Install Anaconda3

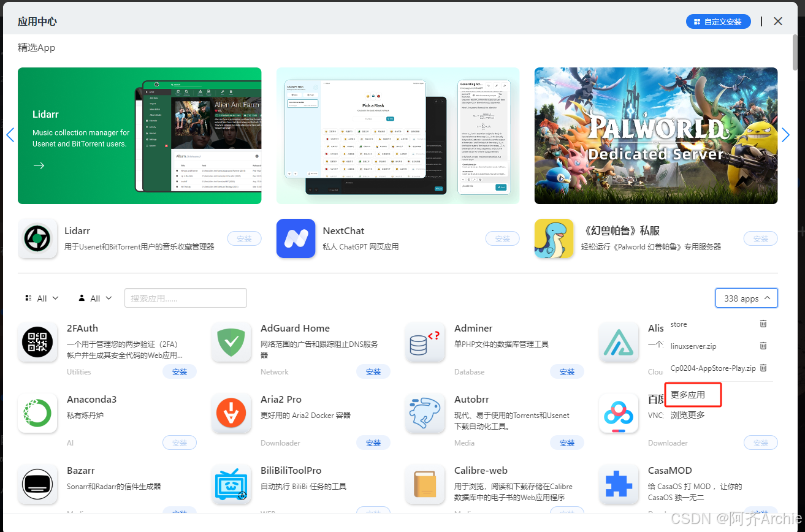[180, 443]
